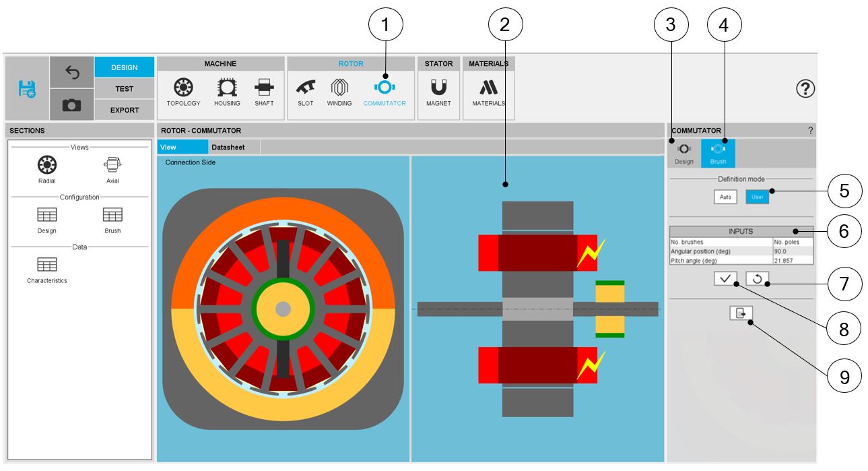Click the undo arrow button
The image size is (868, 471).
click(x=71, y=72)
